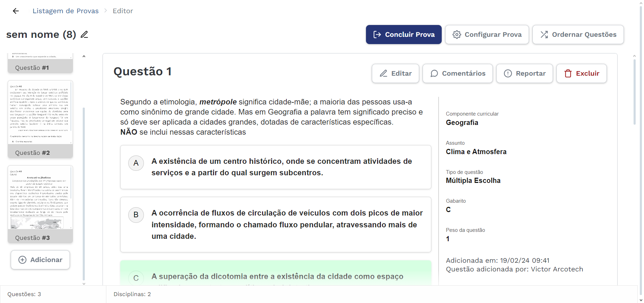Click the Adicionada em date text
This screenshot has width=644, height=303.
click(498, 260)
